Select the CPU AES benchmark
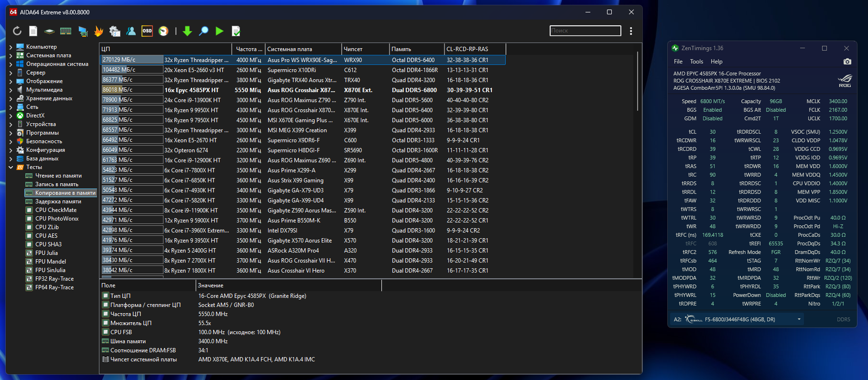The height and width of the screenshot is (380, 868). pos(46,236)
